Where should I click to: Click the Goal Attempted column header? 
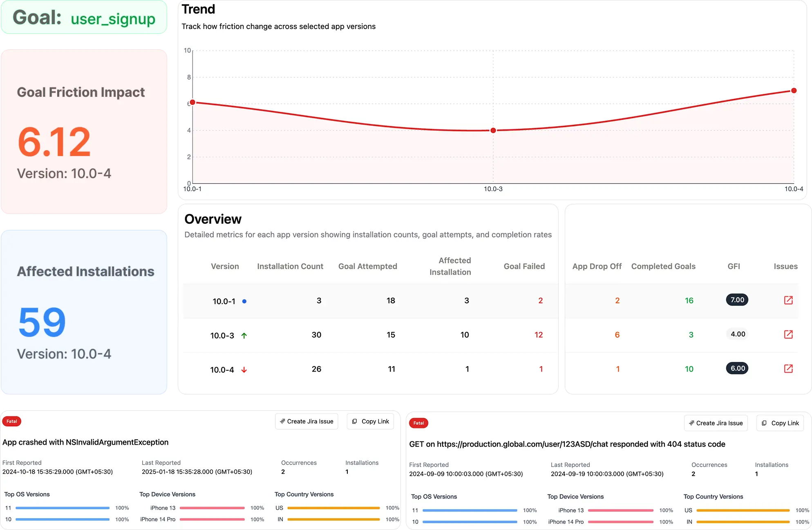tap(368, 267)
